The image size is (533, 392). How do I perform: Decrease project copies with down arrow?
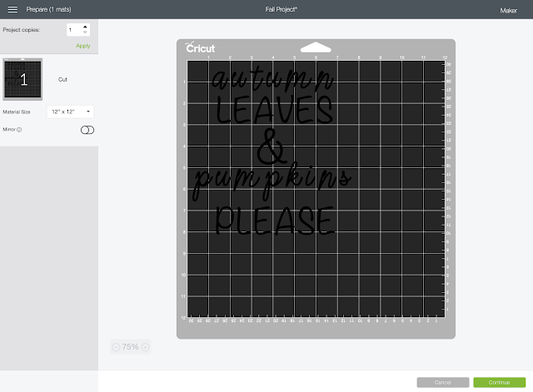(85, 32)
